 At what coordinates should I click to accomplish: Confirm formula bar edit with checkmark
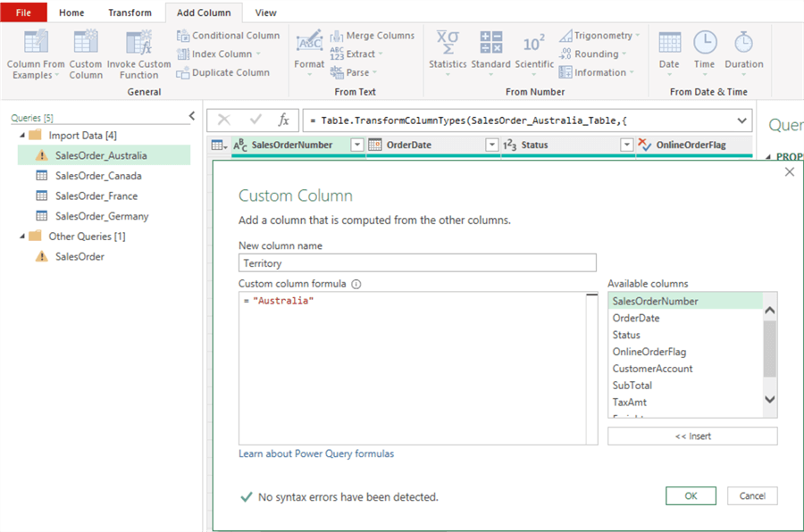point(255,120)
